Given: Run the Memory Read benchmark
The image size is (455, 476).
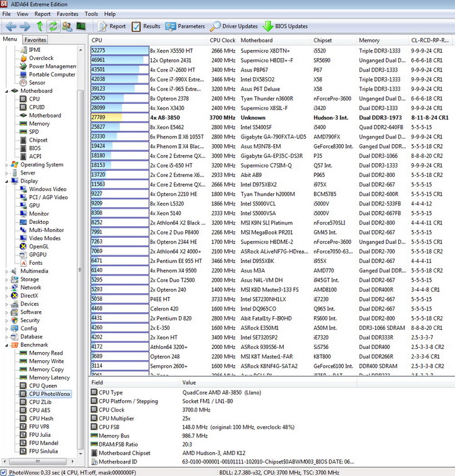Looking at the screenshot, I should pyautogui.click(x=46, y=353).
